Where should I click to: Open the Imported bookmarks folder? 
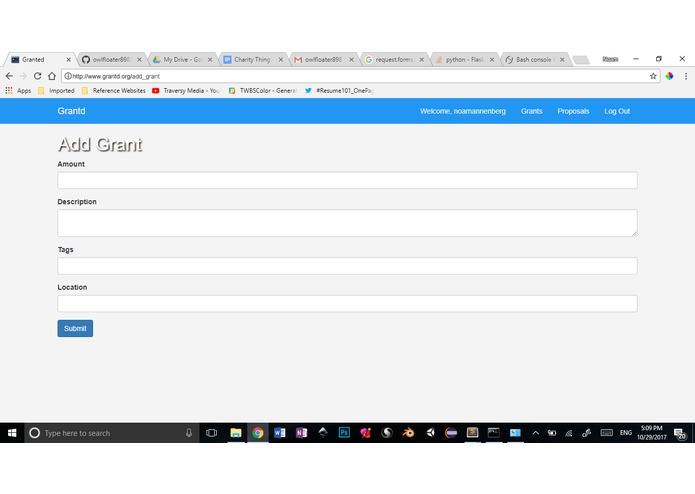tap(56, 90)
